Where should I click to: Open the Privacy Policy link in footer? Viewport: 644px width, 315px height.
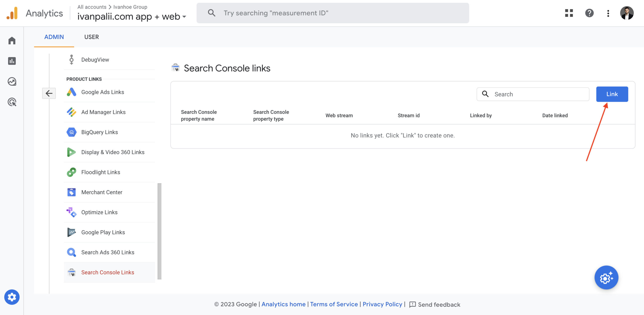(x=382, y=304)
